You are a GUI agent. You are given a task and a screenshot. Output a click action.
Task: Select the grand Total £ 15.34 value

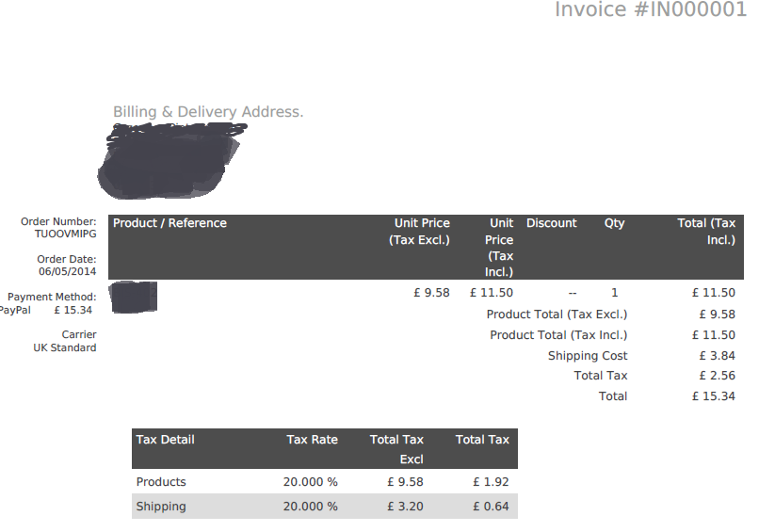click(x=713, y=396)
